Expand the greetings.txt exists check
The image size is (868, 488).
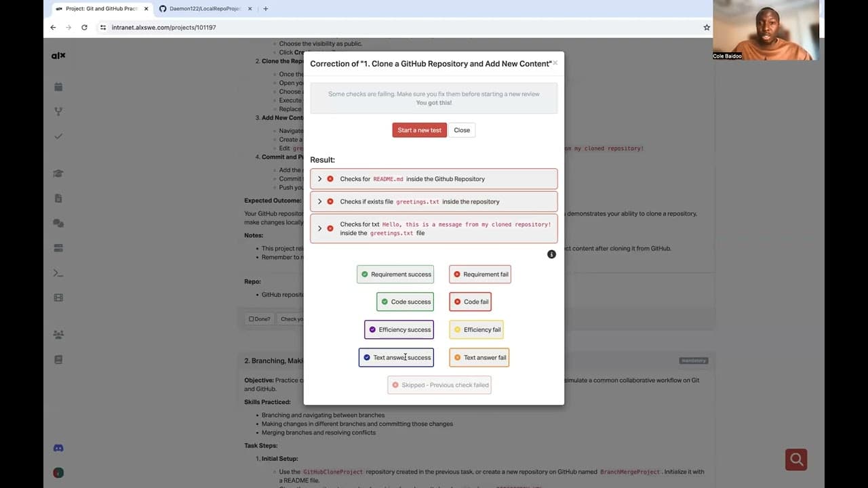click(x=319, y=201)
